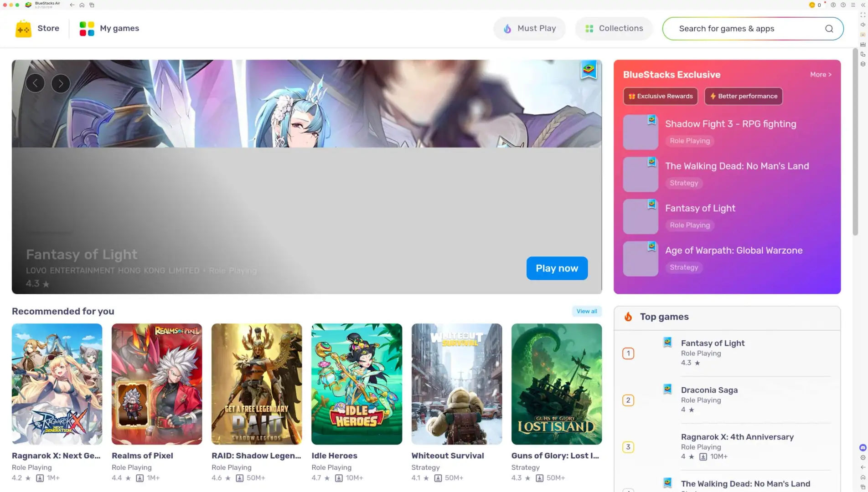Click the Whiteout Survival game title
This screenshot has width=868, height=492.
pyautogui.click(x=447, y=456)
